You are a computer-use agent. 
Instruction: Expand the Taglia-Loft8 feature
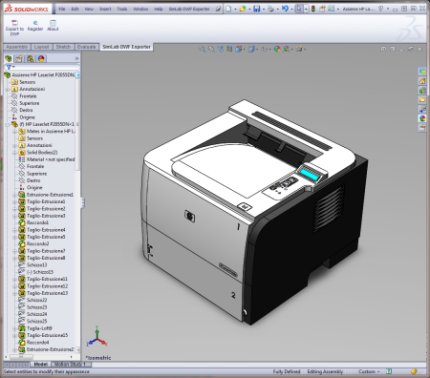click(14, 328)
